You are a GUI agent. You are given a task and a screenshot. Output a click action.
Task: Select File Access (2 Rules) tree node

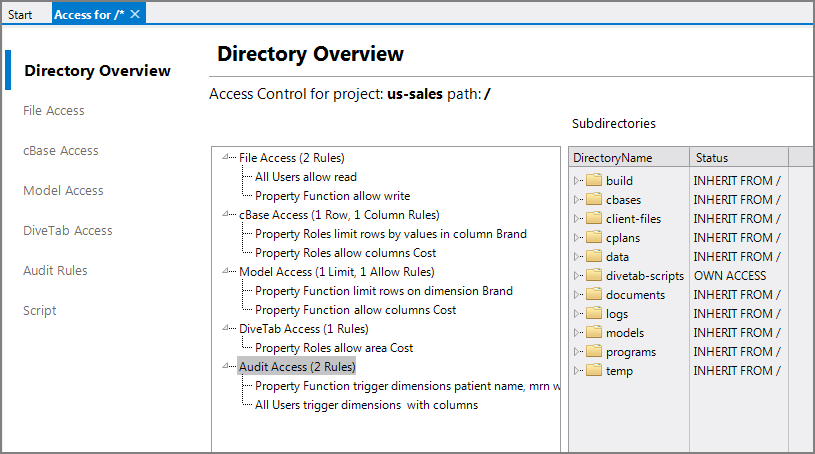tap(292, 158)
